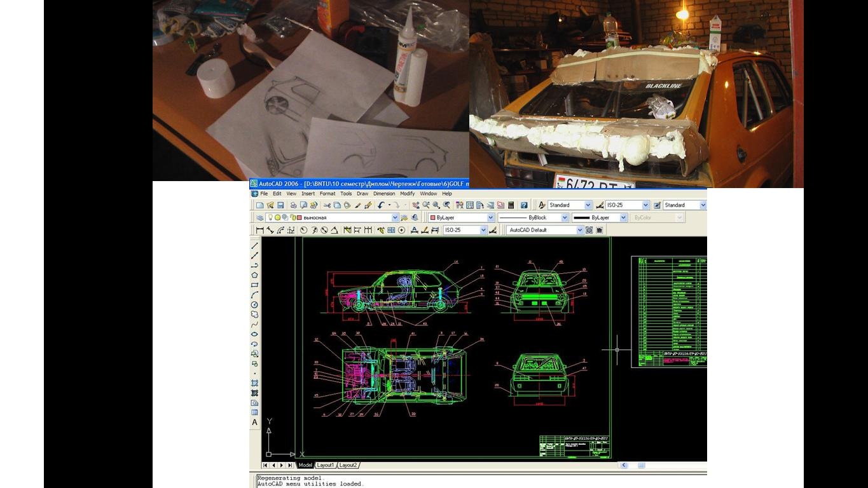The width and height of the screenshot is (868, 488).
Task: Undo the last action with the arrow icon
Action: 381,205
